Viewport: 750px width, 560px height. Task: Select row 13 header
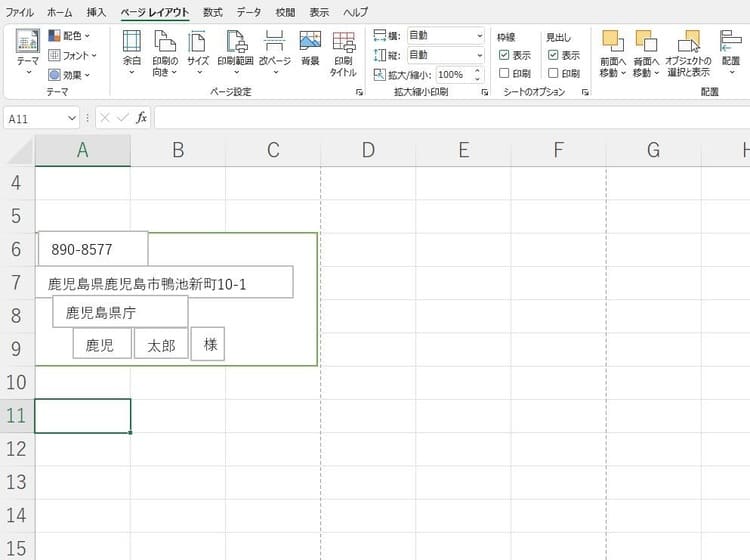(17, 482)
